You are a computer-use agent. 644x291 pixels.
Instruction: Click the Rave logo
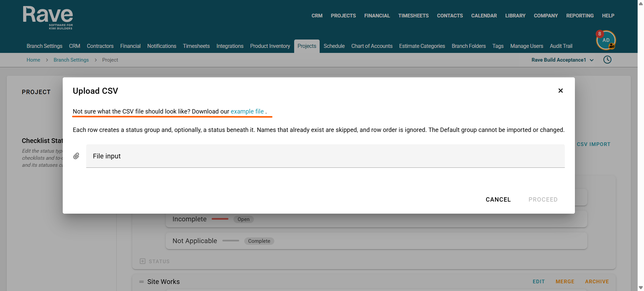[x=48, y=18]
